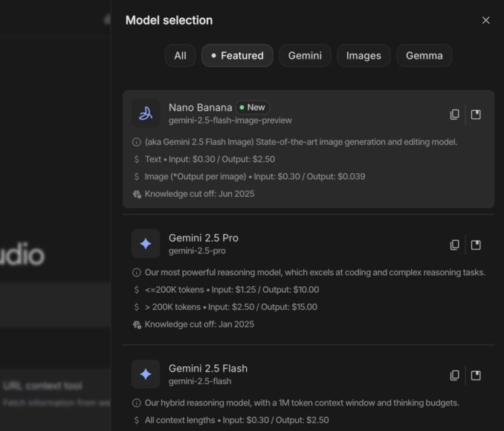Image resolution: width=504 pixels, height=431 pixels.
Task: Click the Gemini 2.5 Pro sparkle icon
Action: [146, 244]
